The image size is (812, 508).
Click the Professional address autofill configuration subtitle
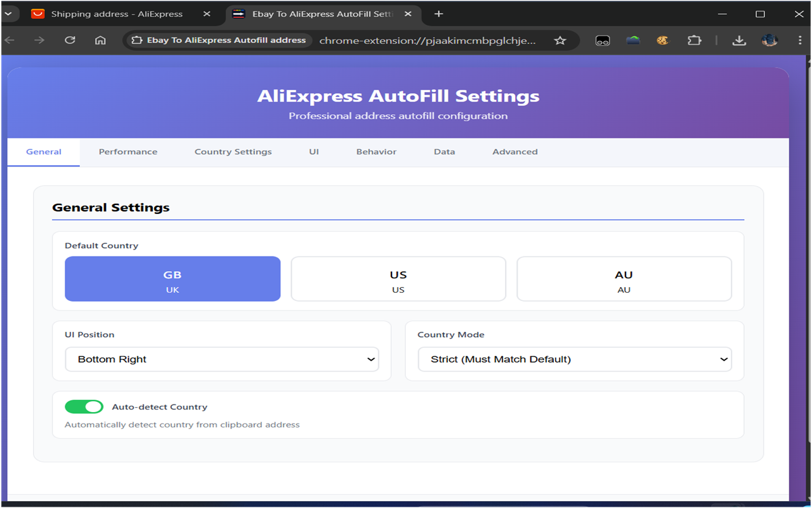(x=398, y=116)
